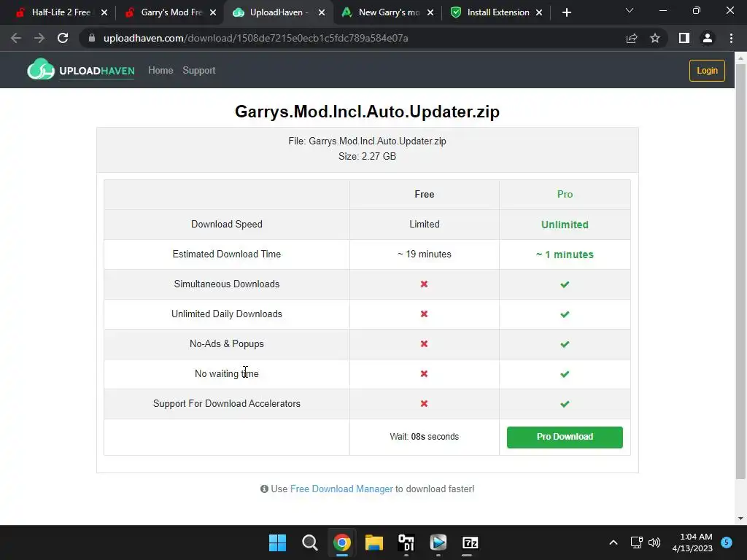Image resolution: width=747 pixels, height=560 pixels.
Task: Open the 7-Zip taskbar app
Action: (471, 542)
